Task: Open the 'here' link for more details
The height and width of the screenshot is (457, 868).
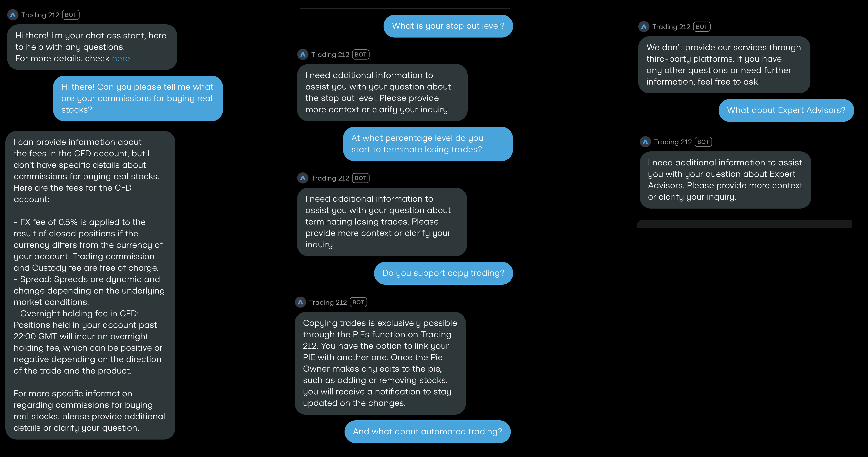Action: coord(121,58)
